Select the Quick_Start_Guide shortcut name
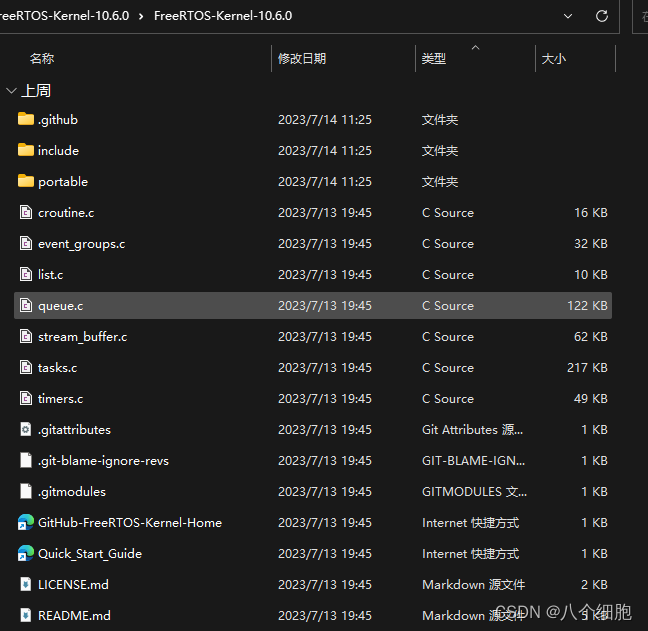This screenshot has height=631, width=648. [x=90, y=554]
